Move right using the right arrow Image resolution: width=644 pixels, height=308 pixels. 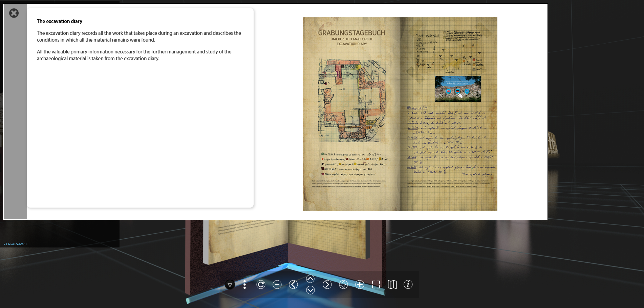tap(327, 285)
